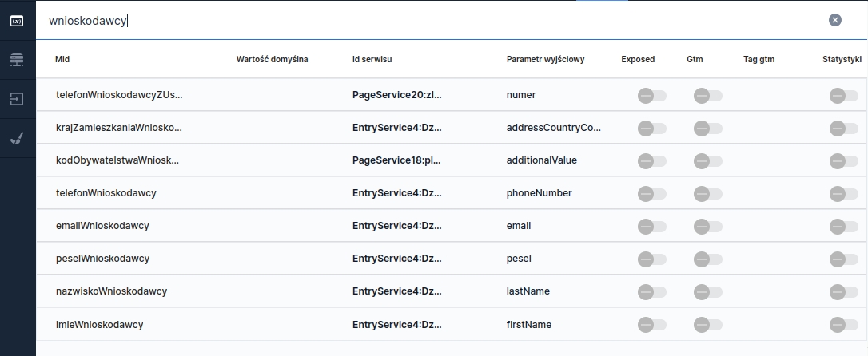Switch on Gtm for nazwiskoWnioskodawcy
The width and height of the screenshot is (868, 356).
pyautogui.click(x=707, y=291)
